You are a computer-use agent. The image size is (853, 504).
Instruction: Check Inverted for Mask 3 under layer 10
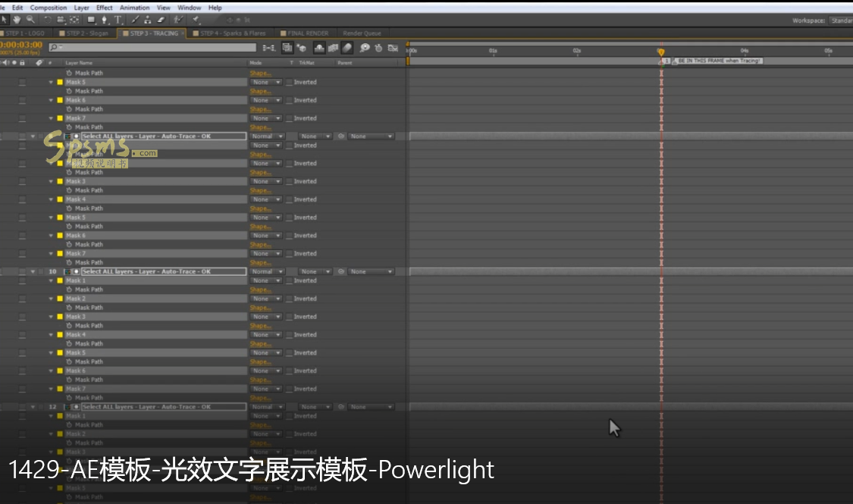290,317
